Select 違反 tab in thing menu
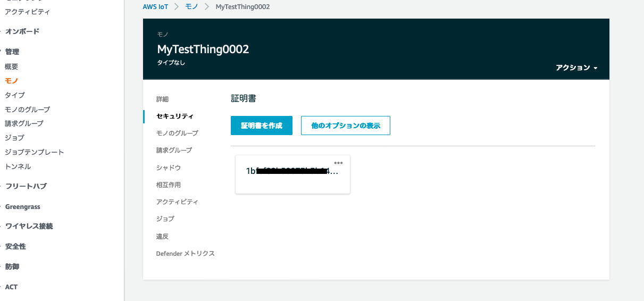Viewport: 644px width, 301px height. [x=162, y=236]
